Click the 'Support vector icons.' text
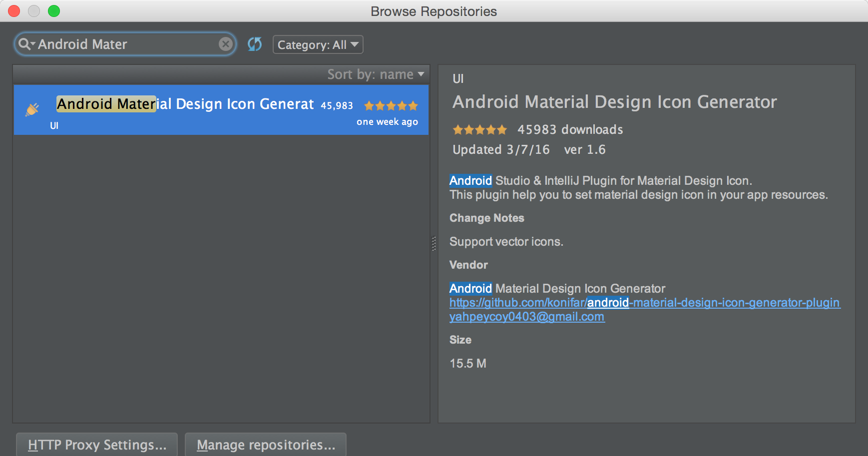Viewport: 868px width, 456px height. [x=506, y=242]
